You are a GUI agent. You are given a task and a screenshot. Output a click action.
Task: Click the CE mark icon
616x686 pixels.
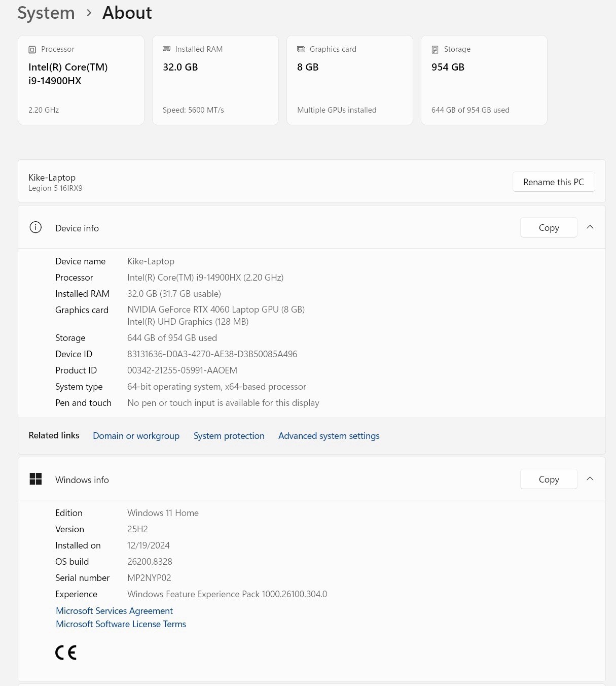[x=66, y=653]
